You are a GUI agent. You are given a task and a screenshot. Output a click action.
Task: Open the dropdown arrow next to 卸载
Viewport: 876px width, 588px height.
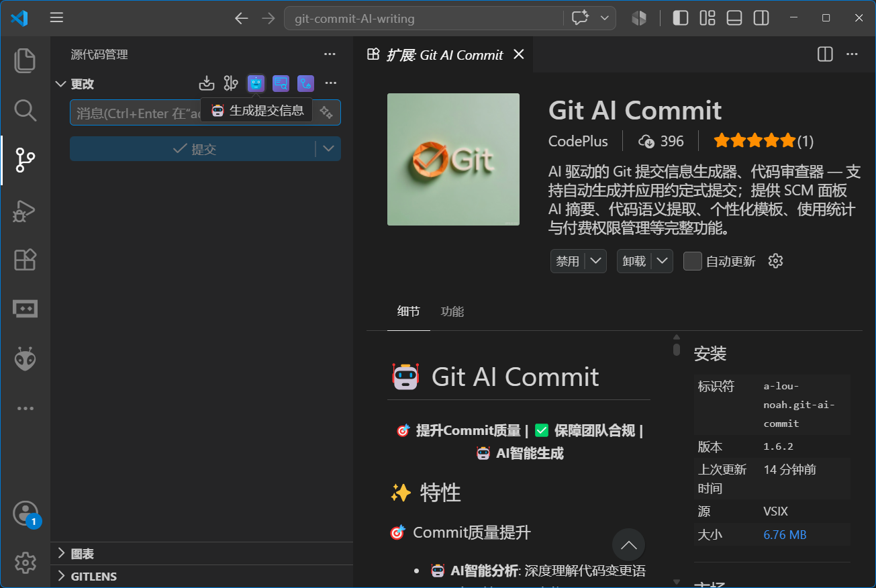point(663,261)
